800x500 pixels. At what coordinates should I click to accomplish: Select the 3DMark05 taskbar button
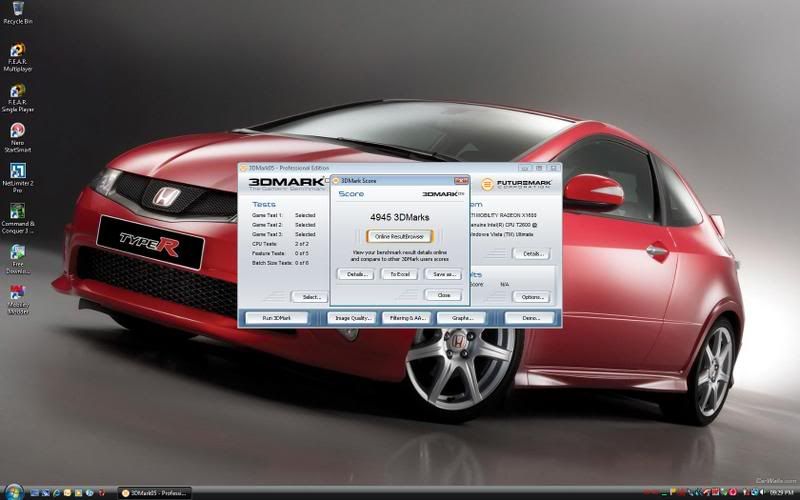[x=154, y=493]
